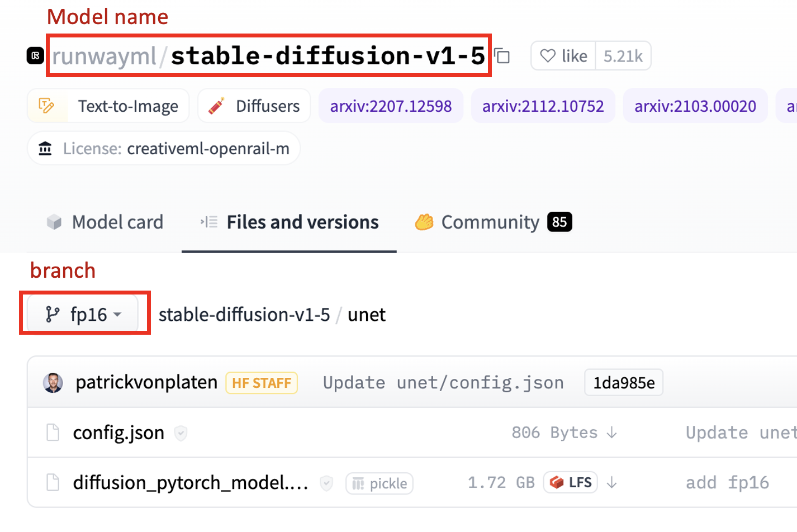Click the heart icon to like the model
The height and width of the screenshot is (532, 797).
[x=548, y=56]
